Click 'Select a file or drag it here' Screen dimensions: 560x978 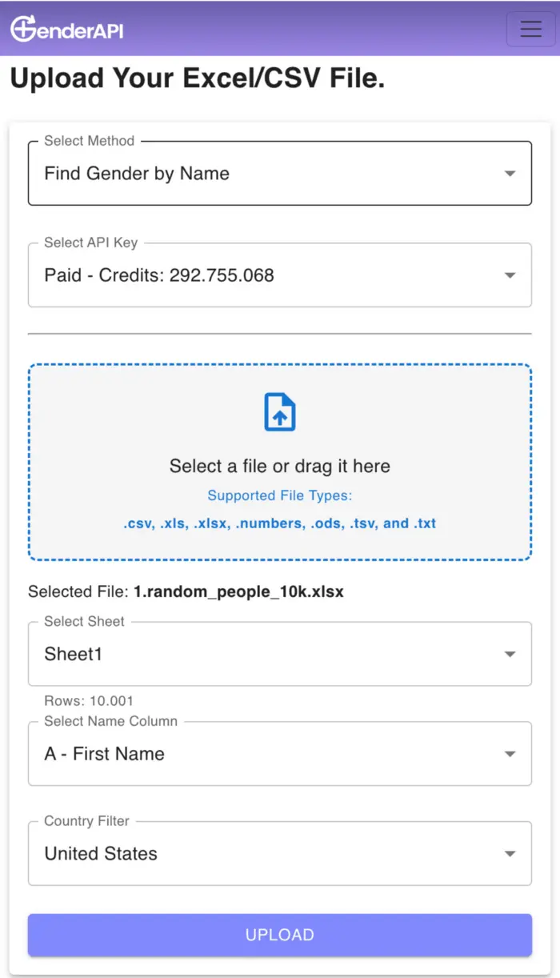(x=280, y=467)
